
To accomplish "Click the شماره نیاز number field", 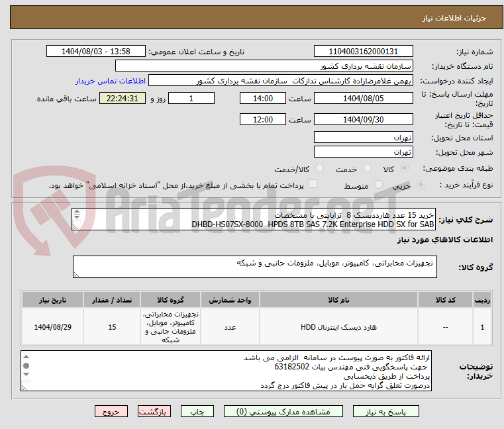I will pos(363,52).
